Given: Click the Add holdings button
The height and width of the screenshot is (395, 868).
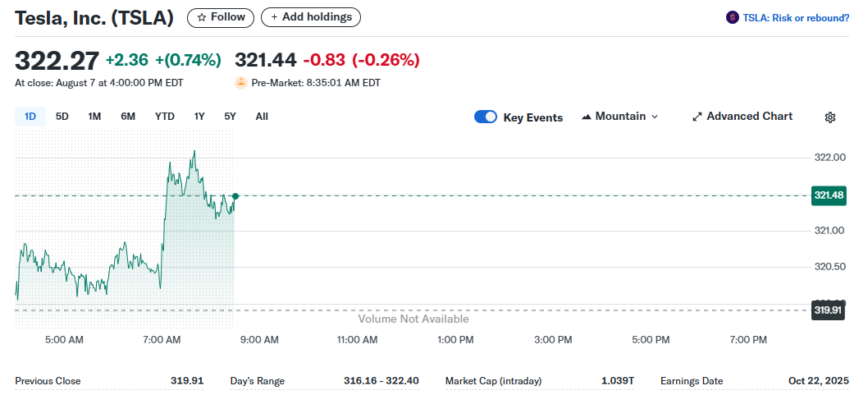Looking at the screenshot, I should (311, 18).
